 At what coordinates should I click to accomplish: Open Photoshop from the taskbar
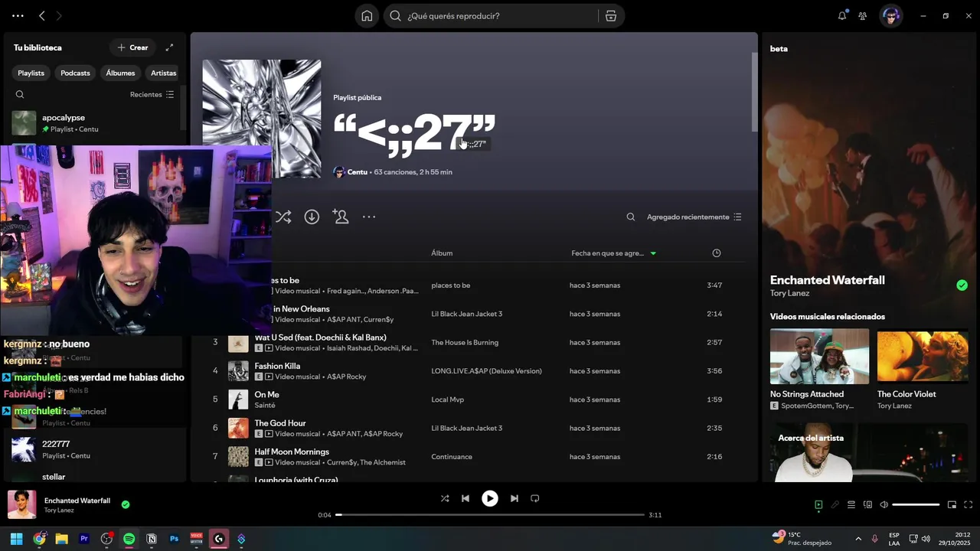tap(174, 540)
